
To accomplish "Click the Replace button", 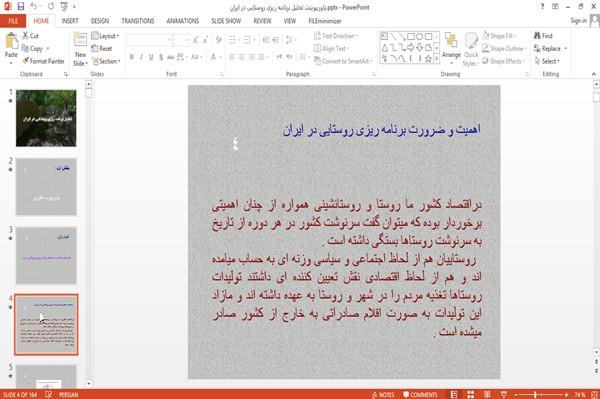I will (550, 49).
